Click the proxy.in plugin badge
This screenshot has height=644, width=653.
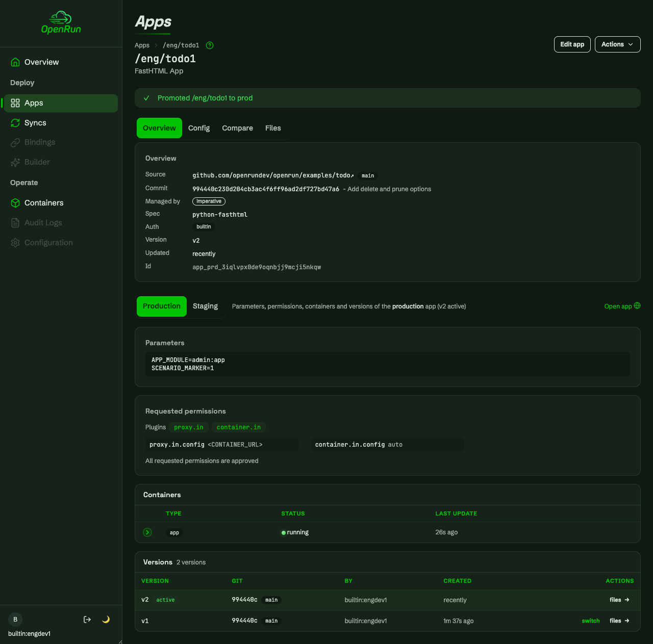(189, 427)
